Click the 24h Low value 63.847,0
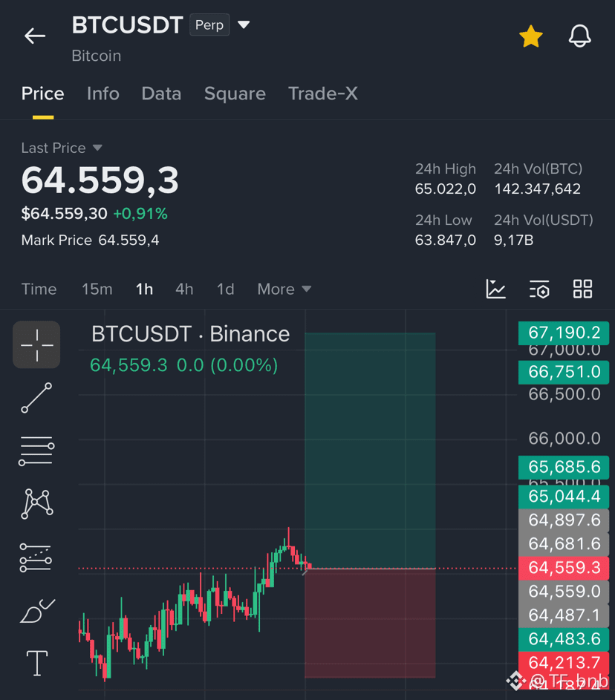Screen dimensions: 615x700 (x=446, y=241)
